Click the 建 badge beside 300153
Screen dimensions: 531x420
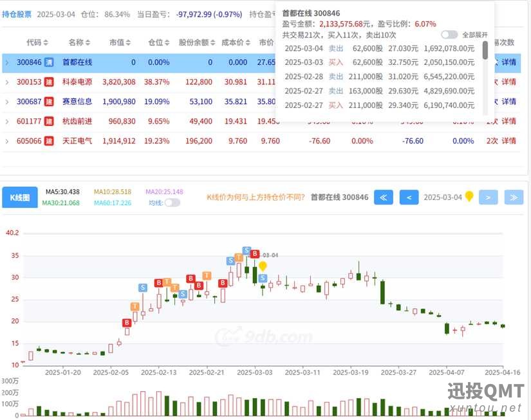(49, 82)
